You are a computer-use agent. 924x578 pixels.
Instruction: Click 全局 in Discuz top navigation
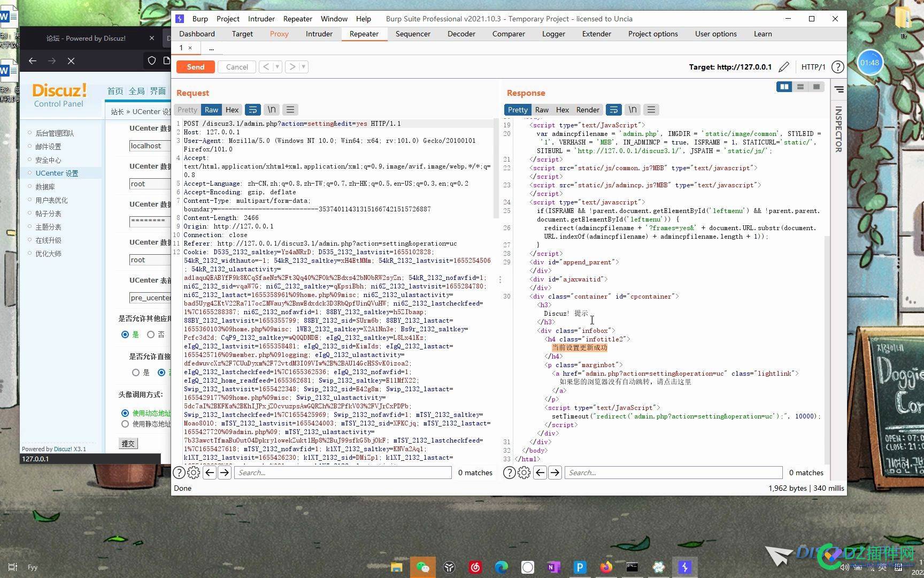(x=137, y=91)
